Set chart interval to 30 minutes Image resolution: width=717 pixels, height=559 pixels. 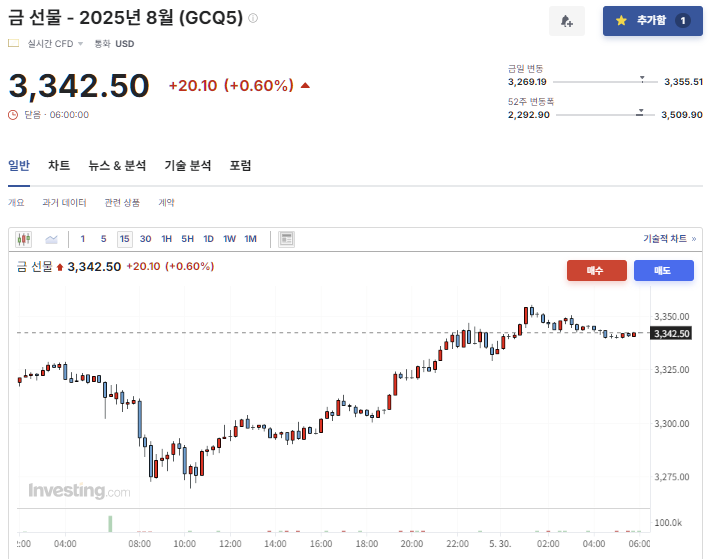(x=145, y=239)
